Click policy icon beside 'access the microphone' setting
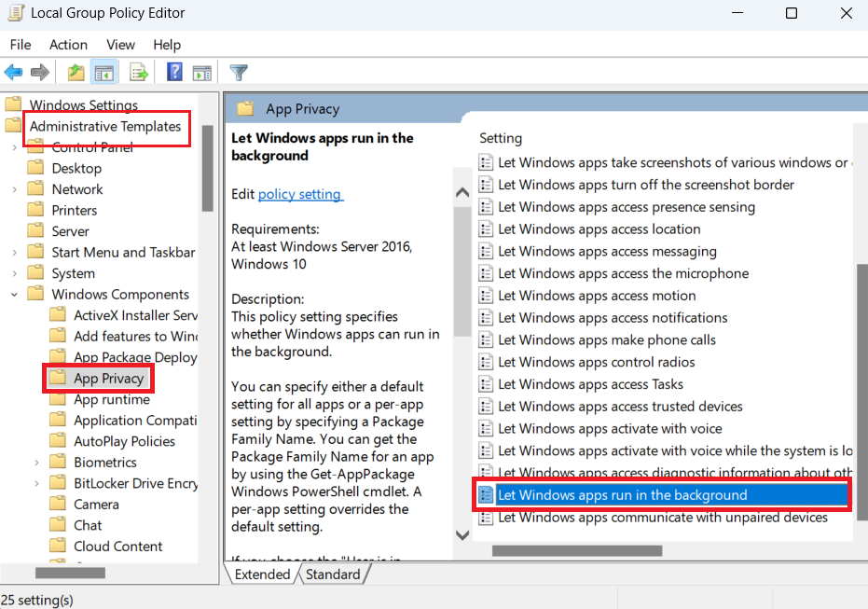 click(x=486, y=273)
